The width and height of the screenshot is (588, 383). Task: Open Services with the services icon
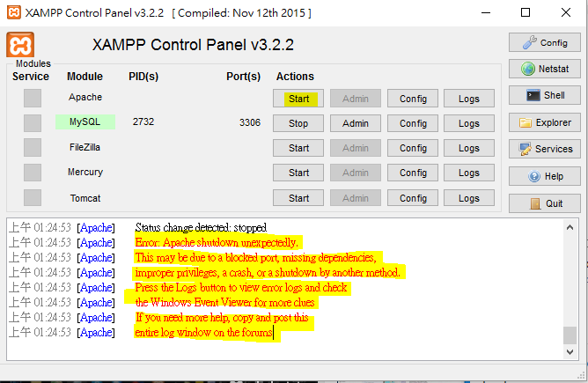tap(545, 149)
